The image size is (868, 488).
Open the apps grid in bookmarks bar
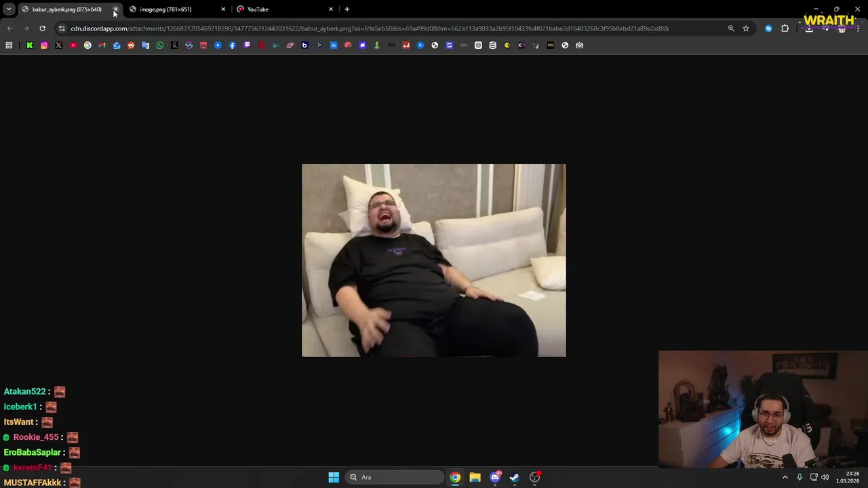click(x=9, y=45)
